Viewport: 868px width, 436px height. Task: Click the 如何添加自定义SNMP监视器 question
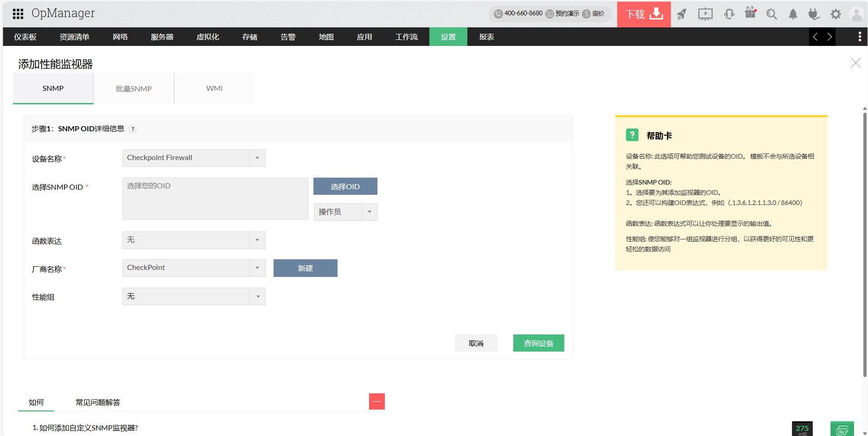(85, 428)
